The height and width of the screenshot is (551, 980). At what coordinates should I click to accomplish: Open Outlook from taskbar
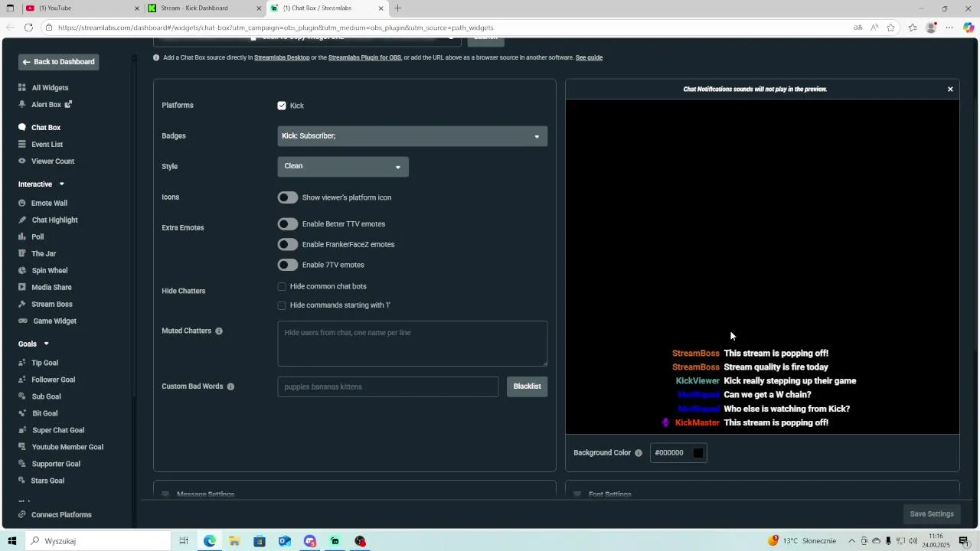(285, 541)
